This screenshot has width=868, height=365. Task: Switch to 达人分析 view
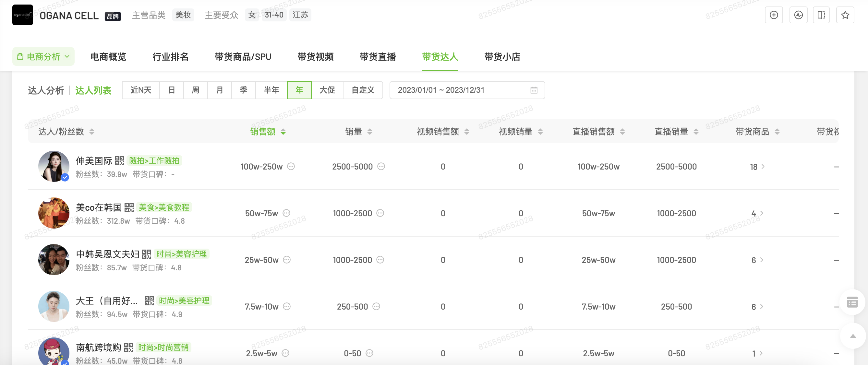(46, 90)
